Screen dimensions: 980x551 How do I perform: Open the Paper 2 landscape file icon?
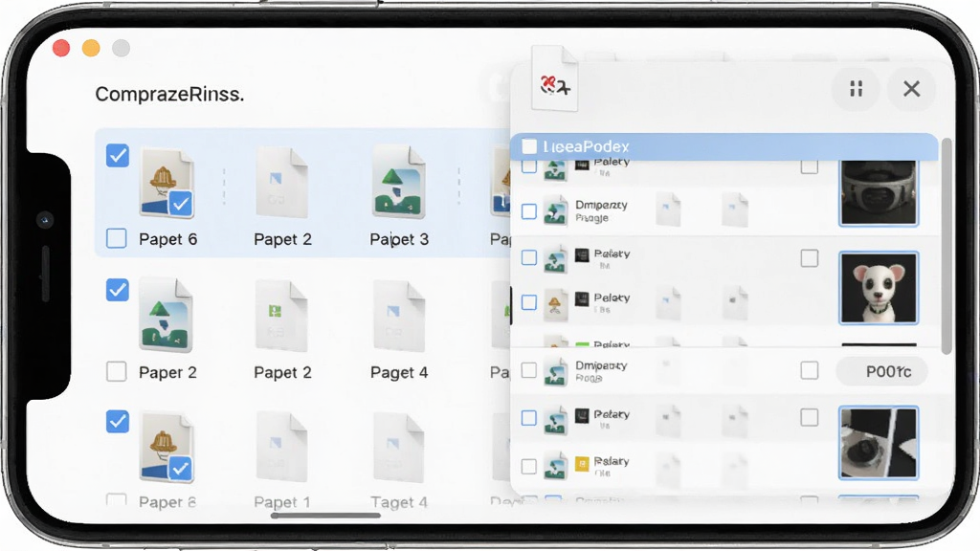[x=166, y=316]
